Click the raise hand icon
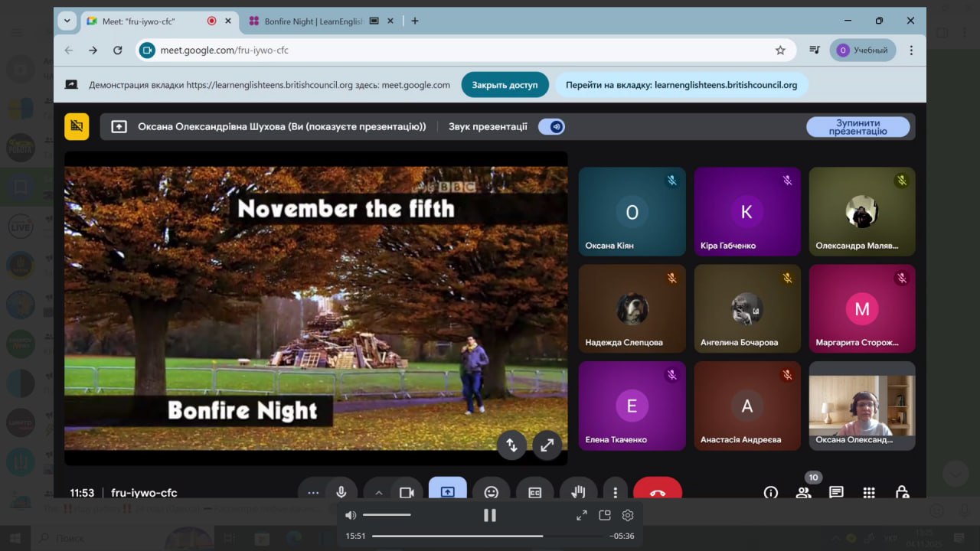 click(578, 492)
